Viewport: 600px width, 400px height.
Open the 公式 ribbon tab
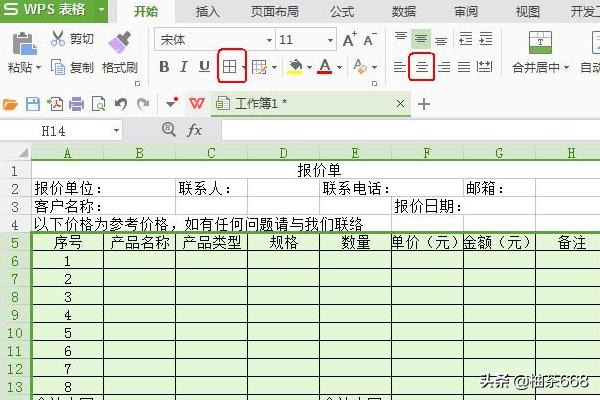click(342, 12)
